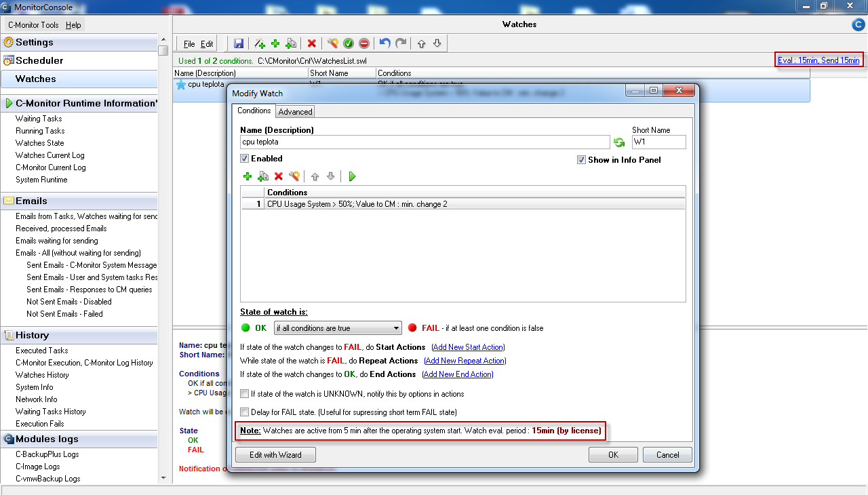
Task: Open the Edit menu in the Watches panel
Action: point(207,44)
